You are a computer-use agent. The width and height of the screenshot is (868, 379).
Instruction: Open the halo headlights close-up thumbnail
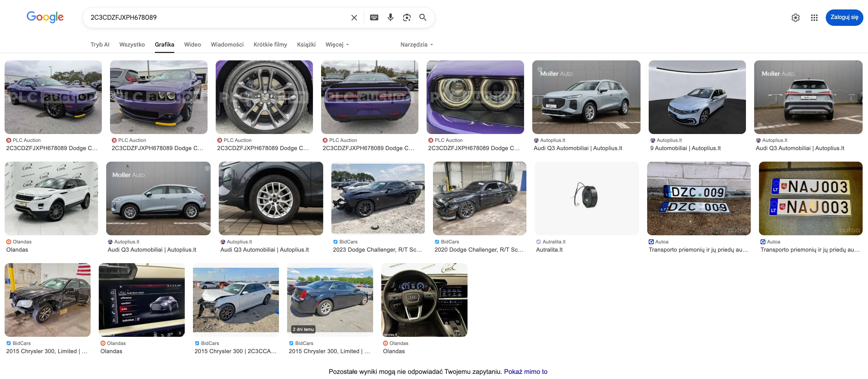[475, 97]
